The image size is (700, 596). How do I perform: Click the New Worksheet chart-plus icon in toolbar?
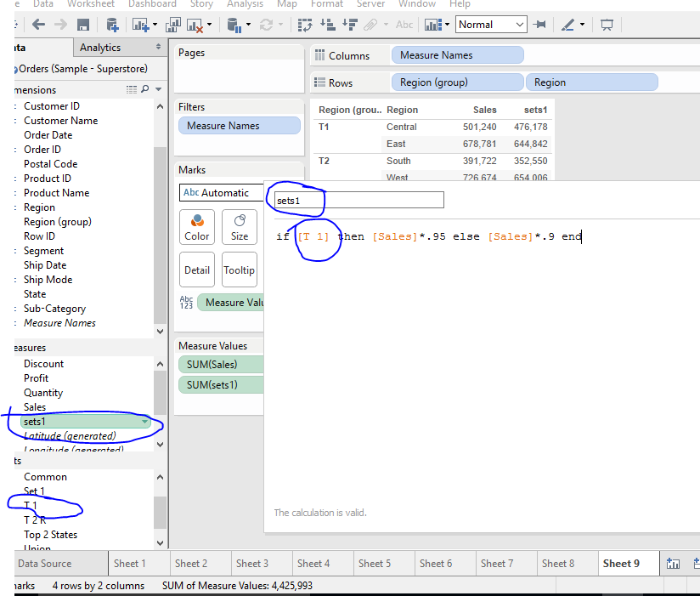[x=140, y=25]
